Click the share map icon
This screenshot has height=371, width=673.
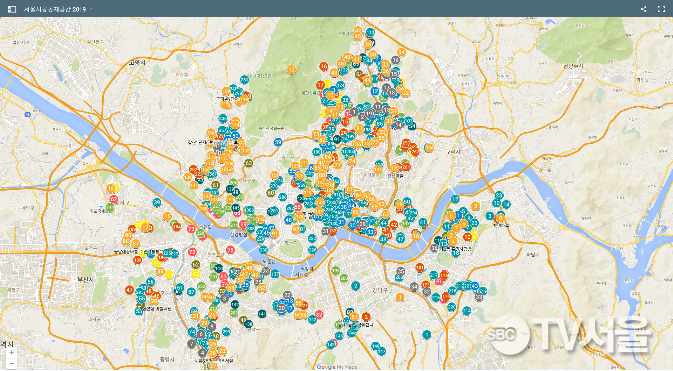point(643,9)
